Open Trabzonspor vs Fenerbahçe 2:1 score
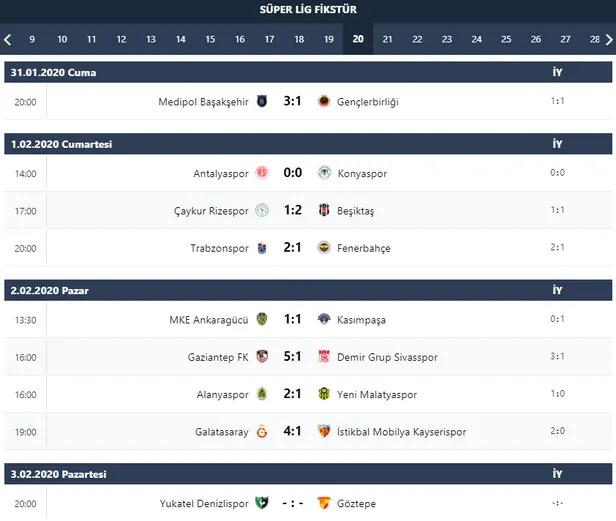The height and width of the screenshot is (521, 616). (293, 247)
